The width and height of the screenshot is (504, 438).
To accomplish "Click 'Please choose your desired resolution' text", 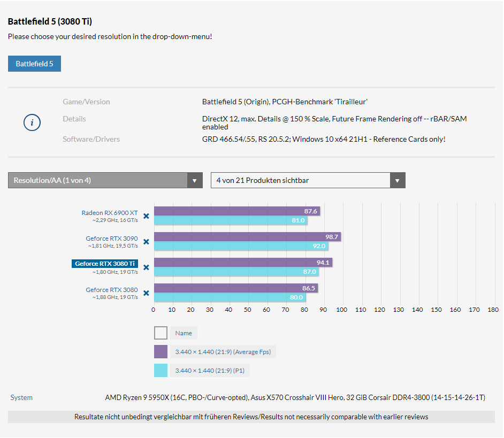I will 110,37.
